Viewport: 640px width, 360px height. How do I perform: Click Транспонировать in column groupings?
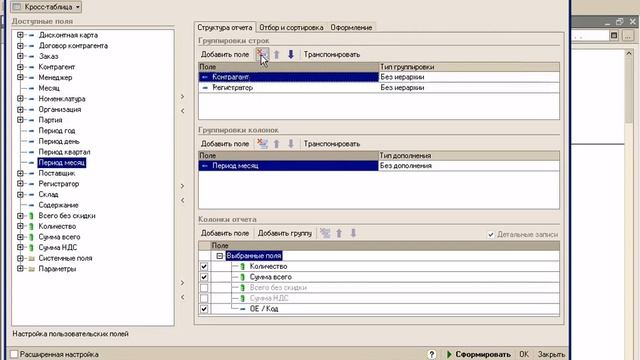(x=332, y=144)
